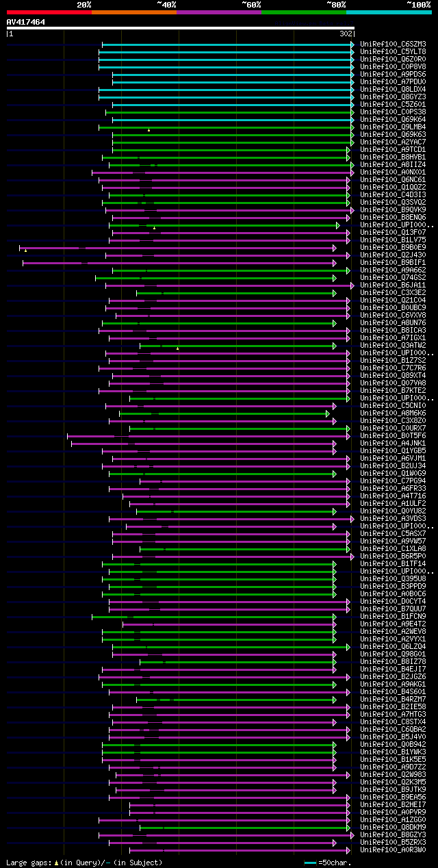Open hit UniRef100_C4D3I3
The image size is (438, 868).
(x=393, y=194)
